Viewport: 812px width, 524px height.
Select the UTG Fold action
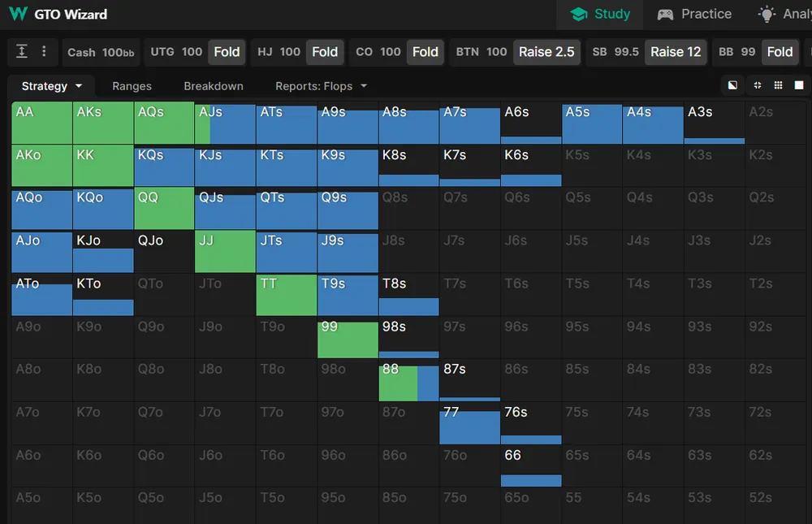(x=227, y=52)
